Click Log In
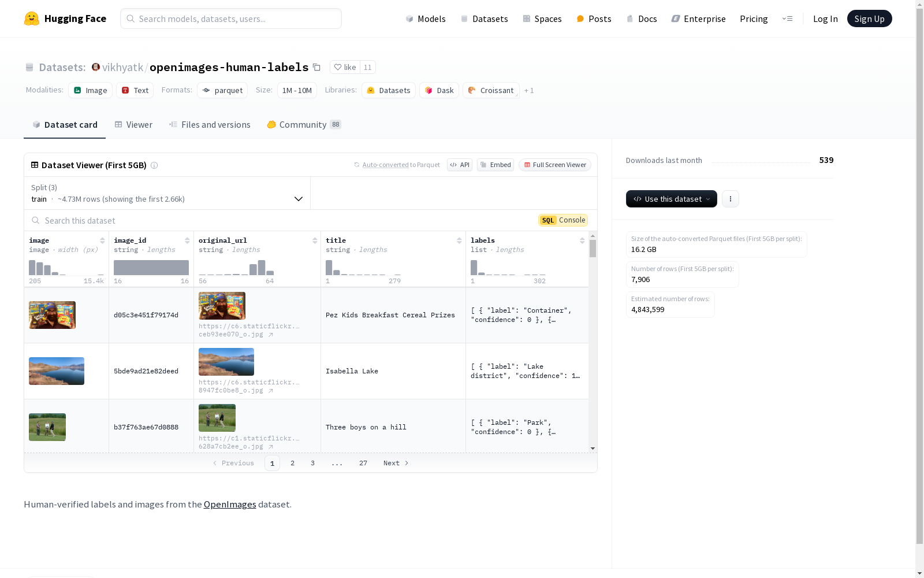The image size is (924, 578). coord(825,18)
